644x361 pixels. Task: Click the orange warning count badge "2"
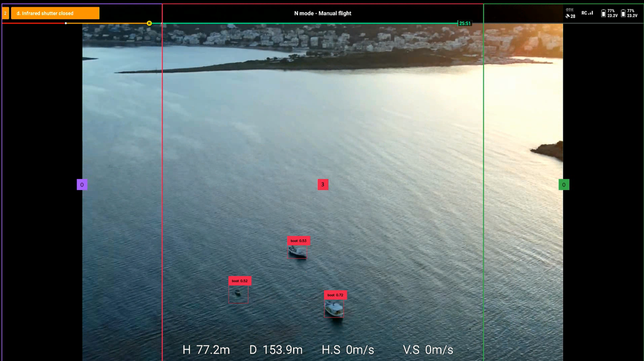(6, 13)
